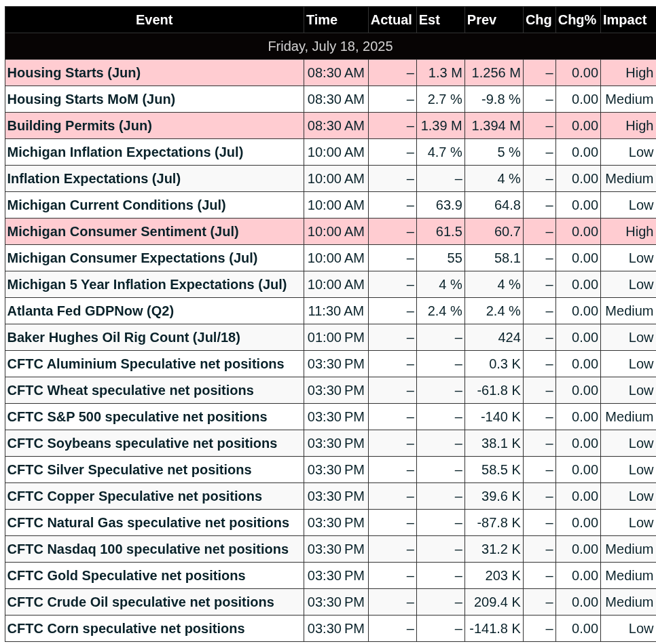The image size is (656, 644).
Task: Click the Event column header
Action: (x=154, y=20)
